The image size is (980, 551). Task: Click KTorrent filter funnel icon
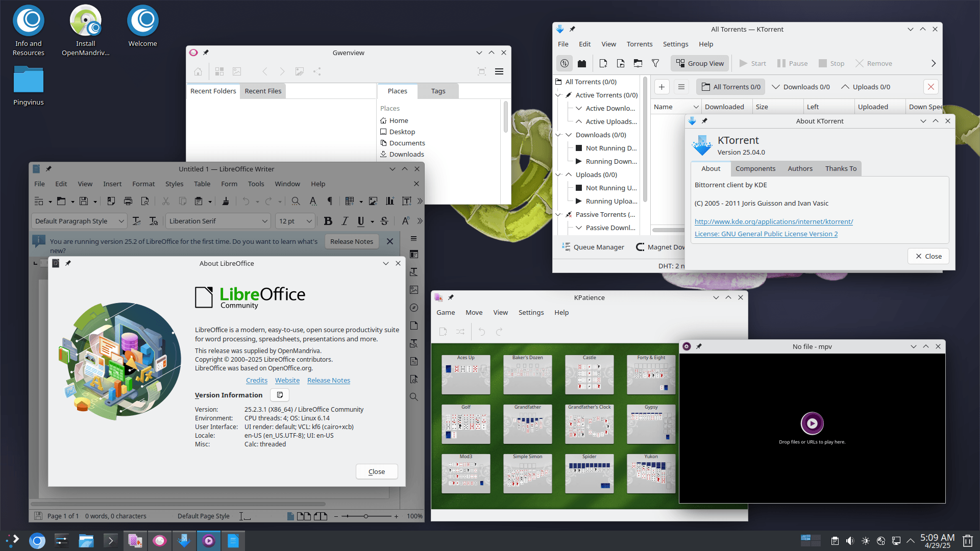tap(655, 63)
